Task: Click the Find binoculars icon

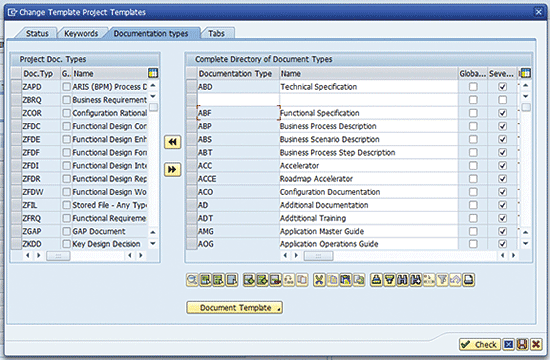Action: pos(403,280)
